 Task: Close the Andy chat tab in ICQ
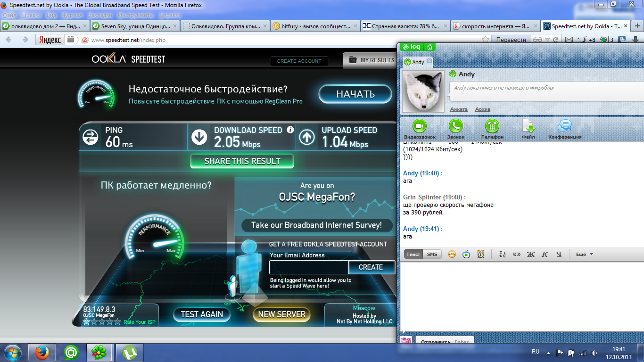[429, 62]
